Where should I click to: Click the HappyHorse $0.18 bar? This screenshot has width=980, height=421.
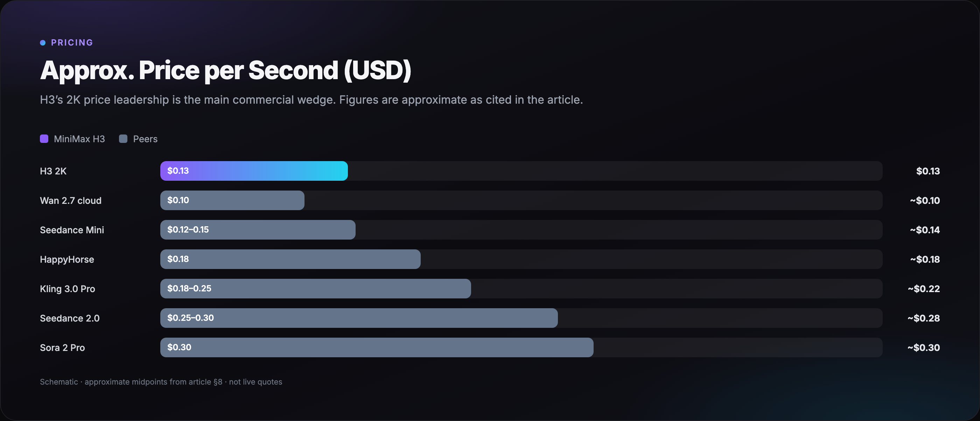point(290,259)
